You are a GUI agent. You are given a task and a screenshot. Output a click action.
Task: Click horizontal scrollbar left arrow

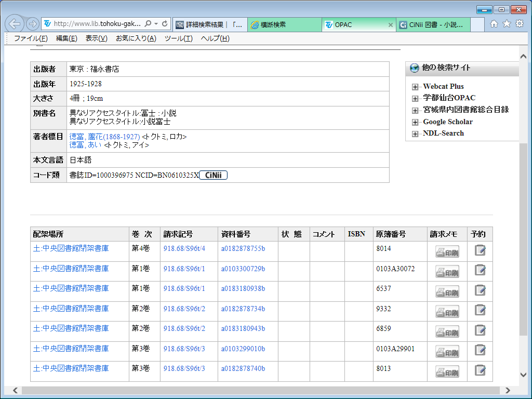[x=15, y=390]
